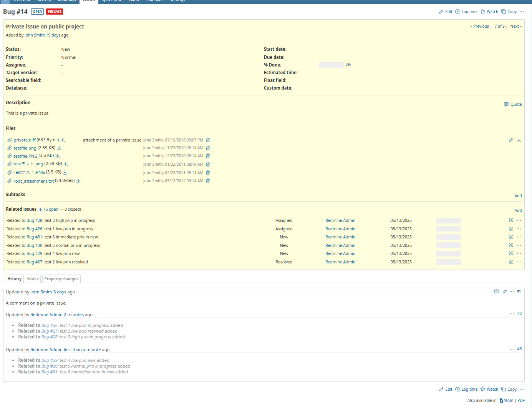The width and height of the screenshot is (532, 408).
Task: Open the Bug #28 related issue link
Action: coord(35,221)
